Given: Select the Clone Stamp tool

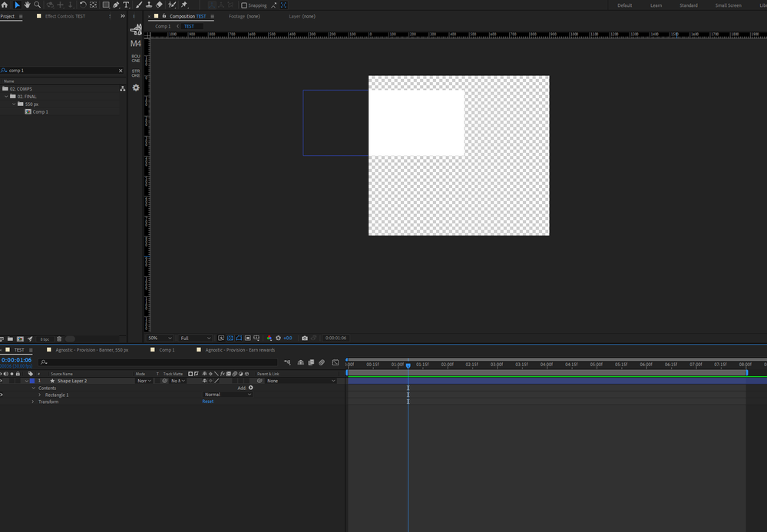Looking at the screenshot, I should coord(148,5).
